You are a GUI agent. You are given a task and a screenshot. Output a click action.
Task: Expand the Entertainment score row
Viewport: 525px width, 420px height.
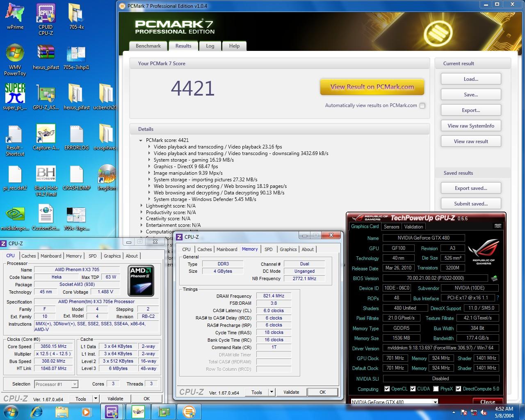tap(141, 225)
